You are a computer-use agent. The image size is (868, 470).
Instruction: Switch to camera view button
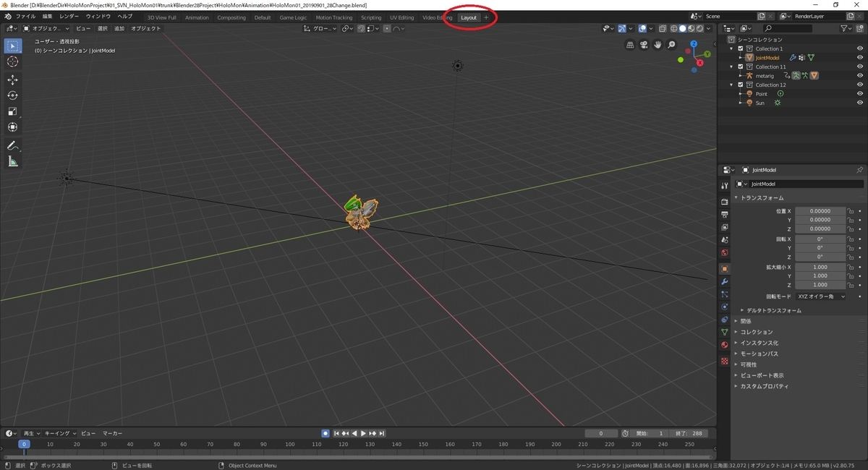(x=644, y=45)
